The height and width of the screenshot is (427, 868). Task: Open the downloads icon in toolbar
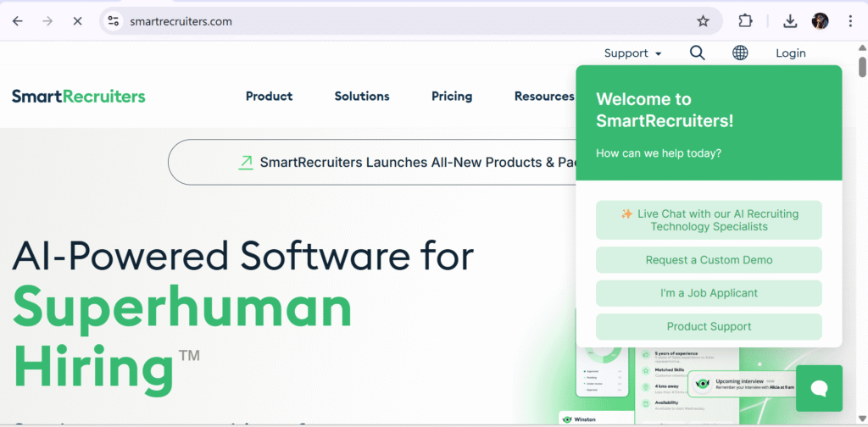click(x=790, y=21)
